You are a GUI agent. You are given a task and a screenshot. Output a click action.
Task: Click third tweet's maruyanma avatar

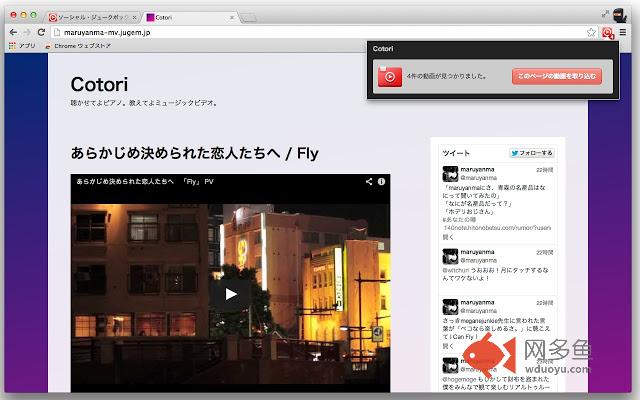tap(450, 307)
